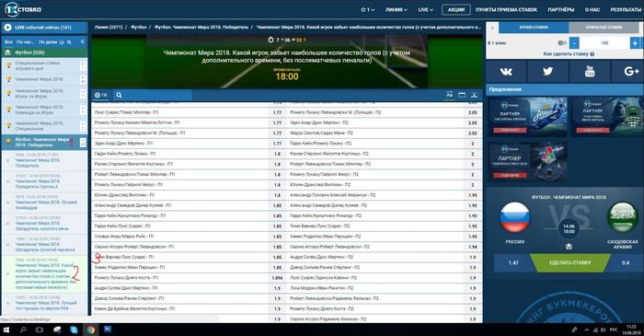Open Chrome from the Windows taskbar
The image size is (644, 336).
point(91,330)
